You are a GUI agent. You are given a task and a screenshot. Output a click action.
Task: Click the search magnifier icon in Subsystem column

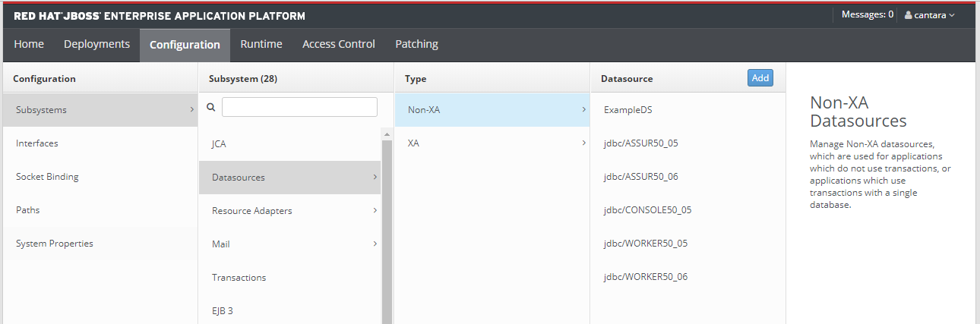click(x=211, y=108)
